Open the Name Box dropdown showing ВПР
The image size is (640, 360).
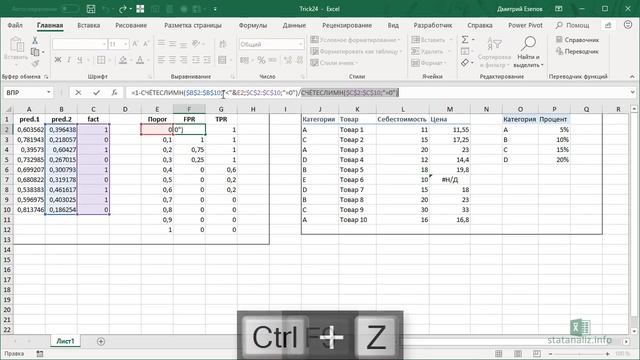coord(49,93)
